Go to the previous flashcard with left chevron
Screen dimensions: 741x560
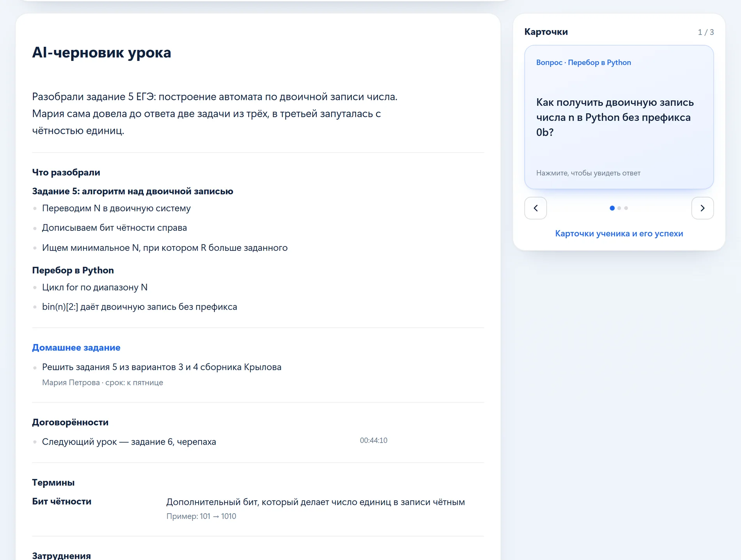[535, 208]
